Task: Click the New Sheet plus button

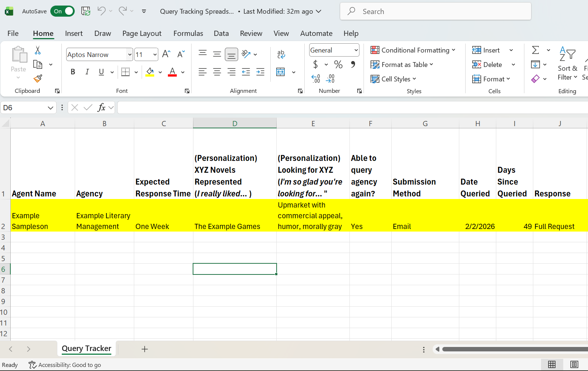Action: (145, 349)
